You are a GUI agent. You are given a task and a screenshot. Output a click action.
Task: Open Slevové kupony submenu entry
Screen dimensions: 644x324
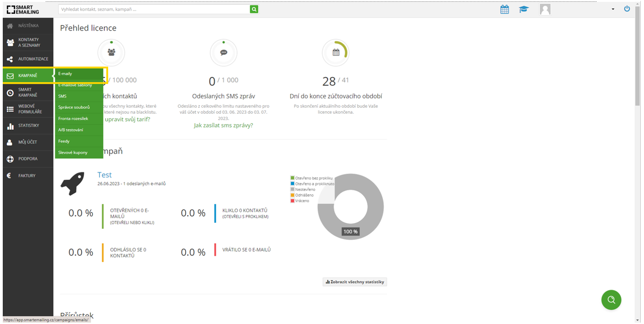(72, 153)
